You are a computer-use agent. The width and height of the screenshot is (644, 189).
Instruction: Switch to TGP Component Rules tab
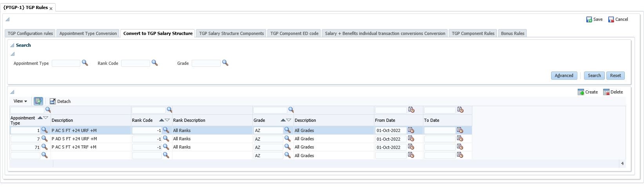click(x=473, y=33)
